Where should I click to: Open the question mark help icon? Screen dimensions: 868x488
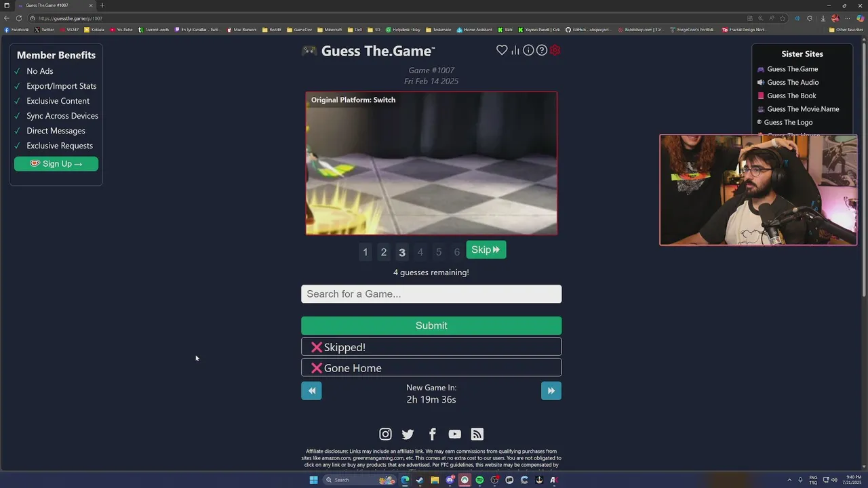pyautogui.click(x=542, y=50)
